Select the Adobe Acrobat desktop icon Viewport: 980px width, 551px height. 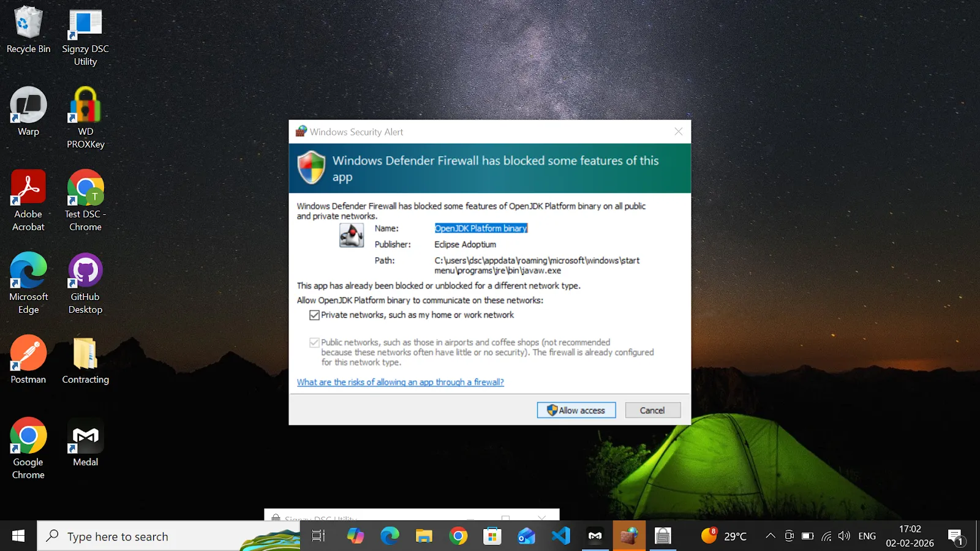(28, 201)
